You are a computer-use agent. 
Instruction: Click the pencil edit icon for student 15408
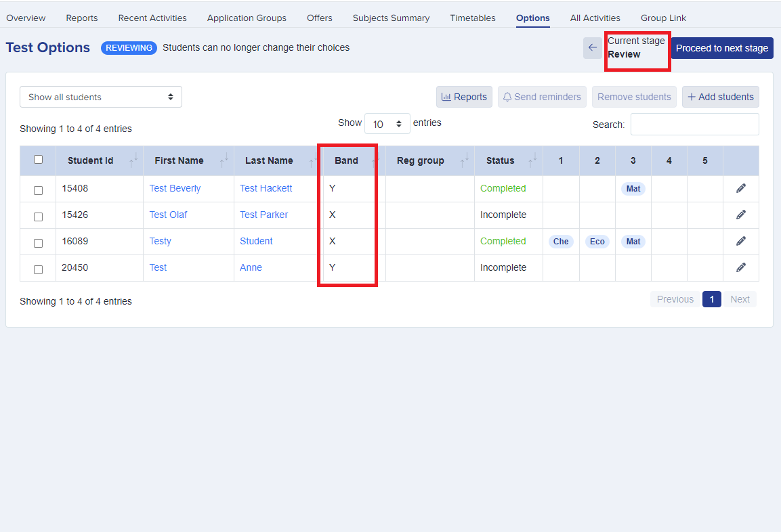[x=740, y=188]
